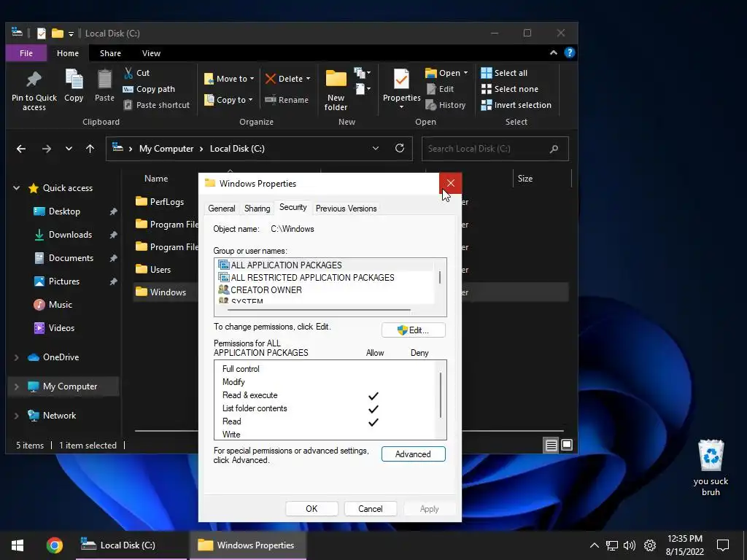747x560 pixels.
Task: Click History in the Open group
Action: tap(446, 105)
